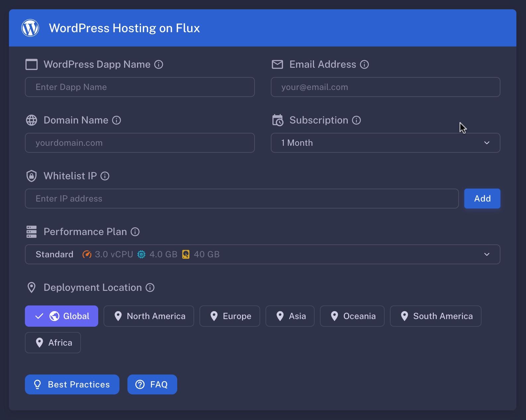This screenshot has height=420, width=526.
Task: Open the FAQ
Action: coord(152,384)
